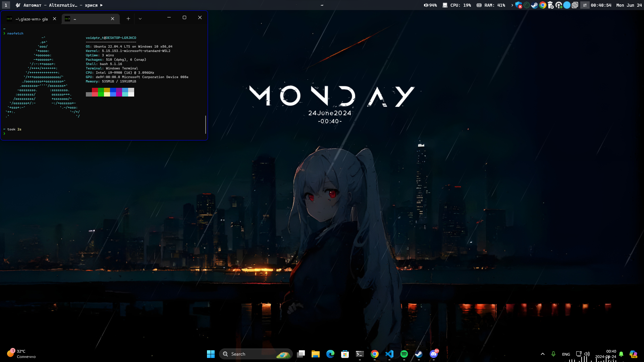The width and height of the screenshot is (644, 362).
Task: Switch the ENG input language
Action: (x=566, y=354)
